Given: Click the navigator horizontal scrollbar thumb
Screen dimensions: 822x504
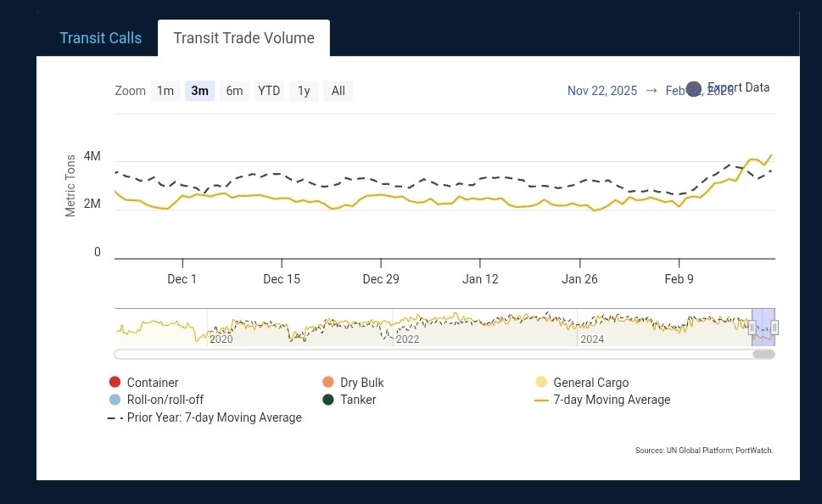Looking at the screenshot, I should [x=763, y=354].
